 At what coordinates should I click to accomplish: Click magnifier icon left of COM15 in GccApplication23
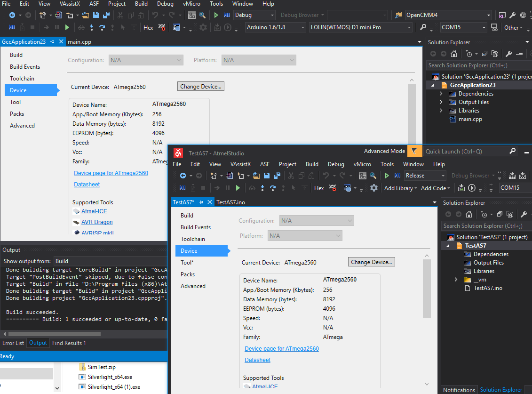[423, 27]
